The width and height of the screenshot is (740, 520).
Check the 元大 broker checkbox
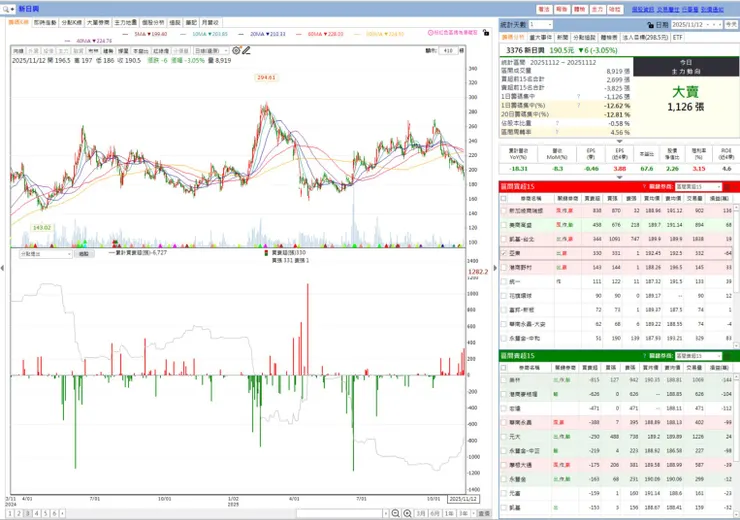504,437
